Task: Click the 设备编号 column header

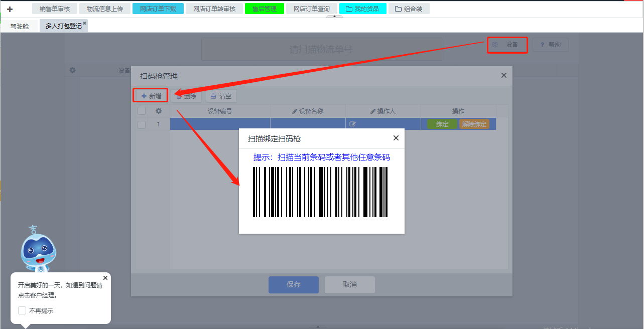Action: (220, 111)
